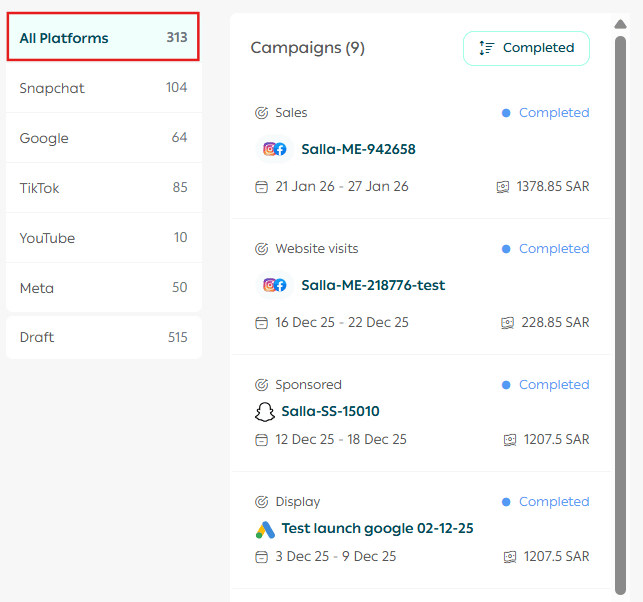Click the calendar icon next to 12 Dec 25
Screen dimensions: 643x602
(x=262, y=440)
